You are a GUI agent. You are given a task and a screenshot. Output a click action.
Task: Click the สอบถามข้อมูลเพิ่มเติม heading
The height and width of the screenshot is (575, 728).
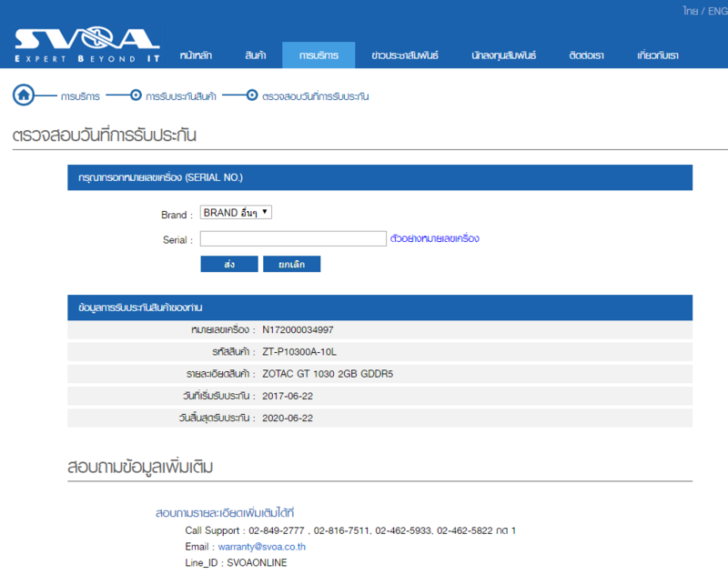pyautogui.click(x=140, y=467)
